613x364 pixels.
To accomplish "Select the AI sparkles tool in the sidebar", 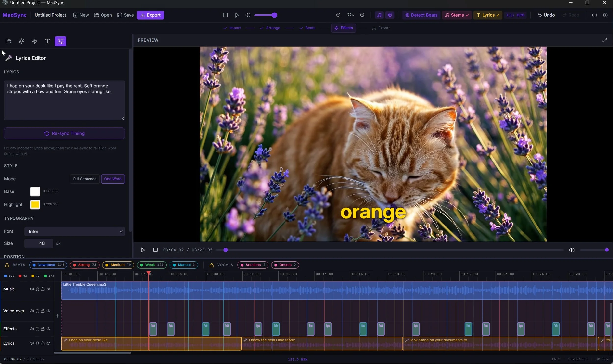I will [21, 41].
